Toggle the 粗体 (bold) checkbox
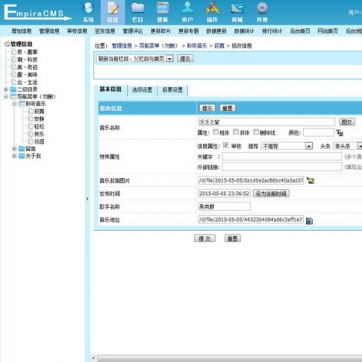The width and height of the screenshot is (362, 362). 216,132
